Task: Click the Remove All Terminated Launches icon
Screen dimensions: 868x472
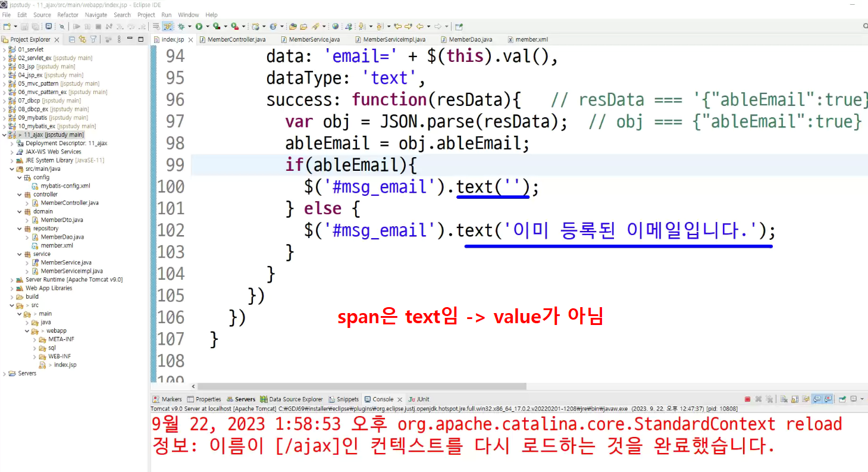Action: click(769, 399)
